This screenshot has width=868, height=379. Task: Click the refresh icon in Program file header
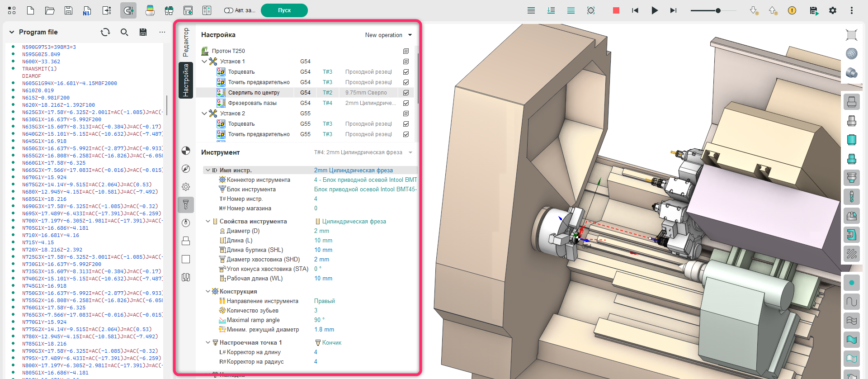(x=105, y=32)
